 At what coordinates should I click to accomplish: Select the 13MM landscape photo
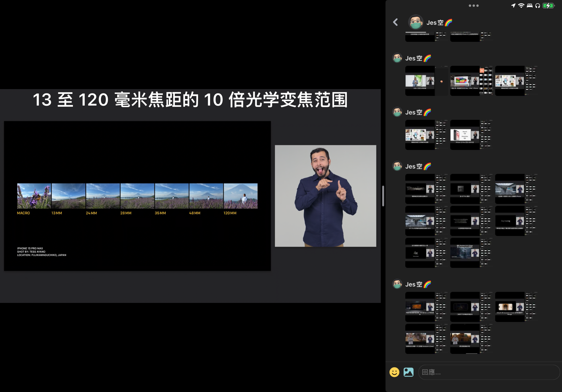point(69,196)
